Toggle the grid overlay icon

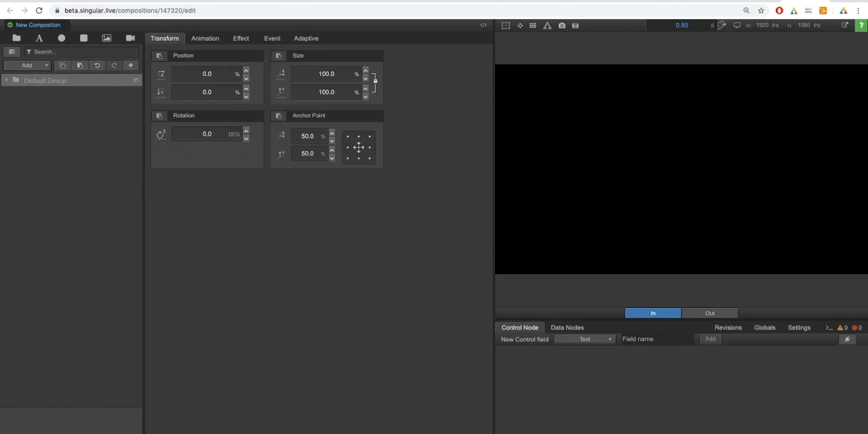[533, 25]
